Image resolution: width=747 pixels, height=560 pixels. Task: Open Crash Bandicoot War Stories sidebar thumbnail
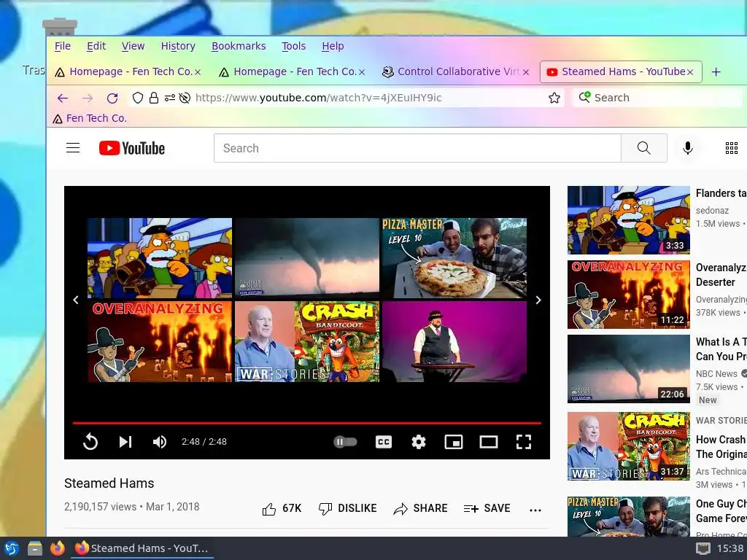628,446
